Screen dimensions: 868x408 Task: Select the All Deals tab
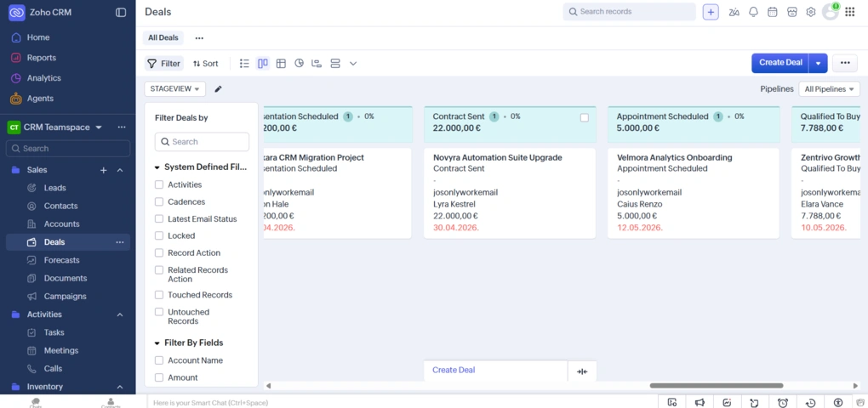(x=163, y=38)
